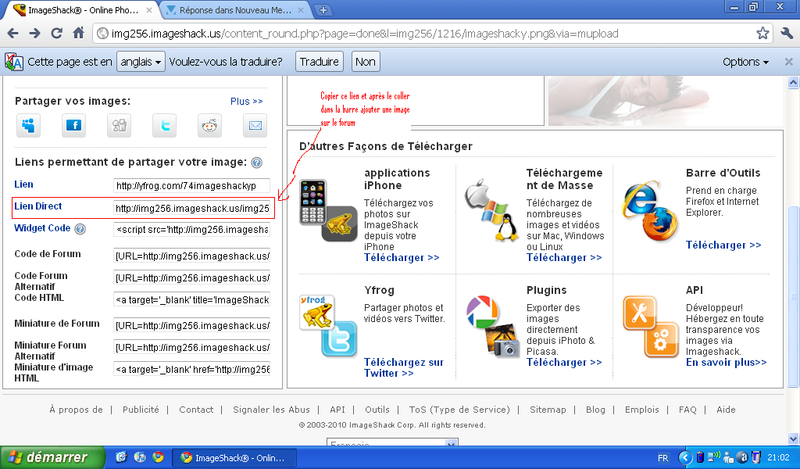Share image by email envelope icon
800x469 pixels.
255,125
